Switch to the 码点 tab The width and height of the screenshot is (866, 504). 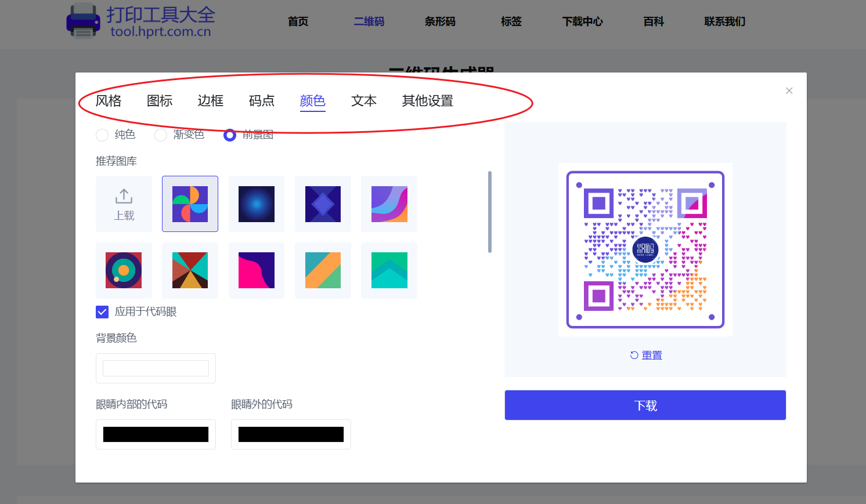[x=262, y=101]
